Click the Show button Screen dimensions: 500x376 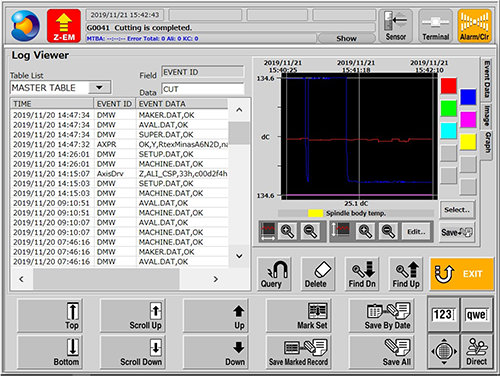coord(346,38)
